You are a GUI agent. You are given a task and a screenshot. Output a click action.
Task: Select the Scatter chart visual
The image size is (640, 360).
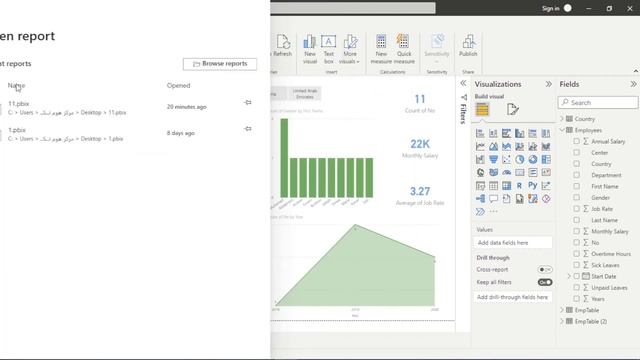pyautogui.click(x=506, y=159)
